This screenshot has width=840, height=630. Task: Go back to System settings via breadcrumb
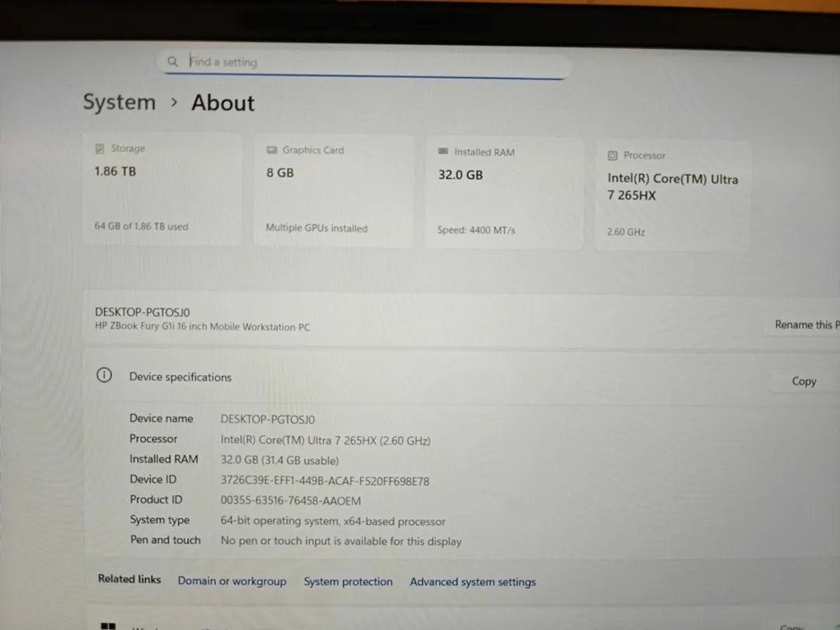pyautogui.click(x=119, y=102)
